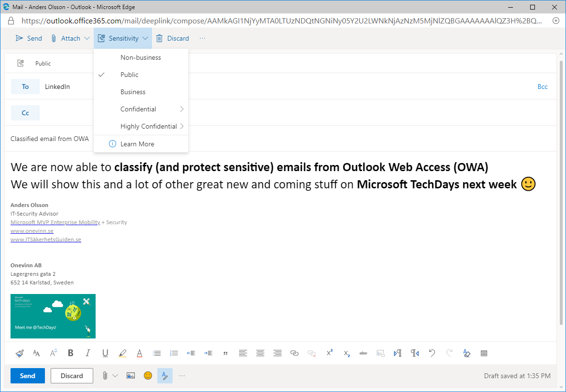Viewport: 566px width, 392px height.
Task: Toggle superscript
Action: click(329, 353)
